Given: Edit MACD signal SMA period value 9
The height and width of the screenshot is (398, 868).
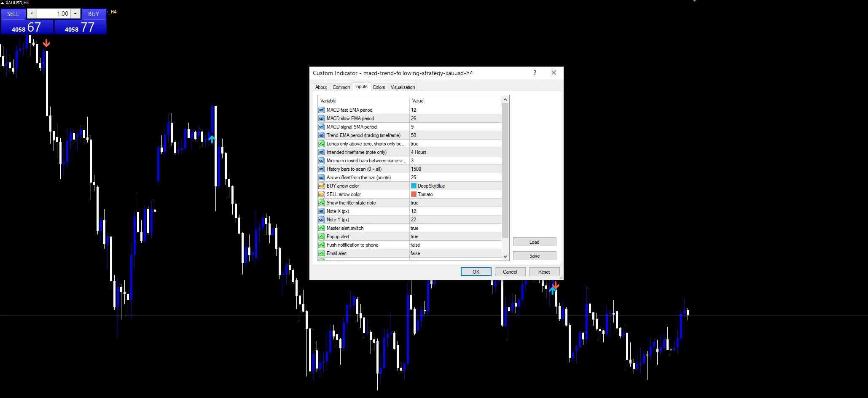Looking at the screenshot, I should tap(456, 127).
